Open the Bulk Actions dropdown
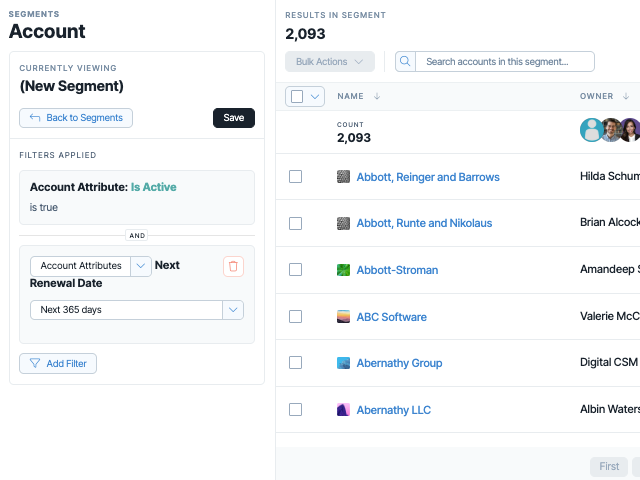640x480 pixels. click(x=330, y=62)
